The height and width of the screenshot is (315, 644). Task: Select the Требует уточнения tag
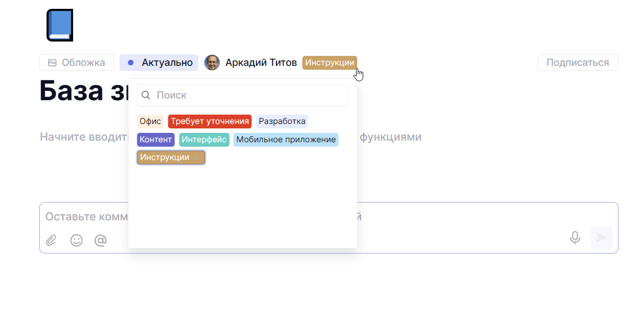coord(210,121)
